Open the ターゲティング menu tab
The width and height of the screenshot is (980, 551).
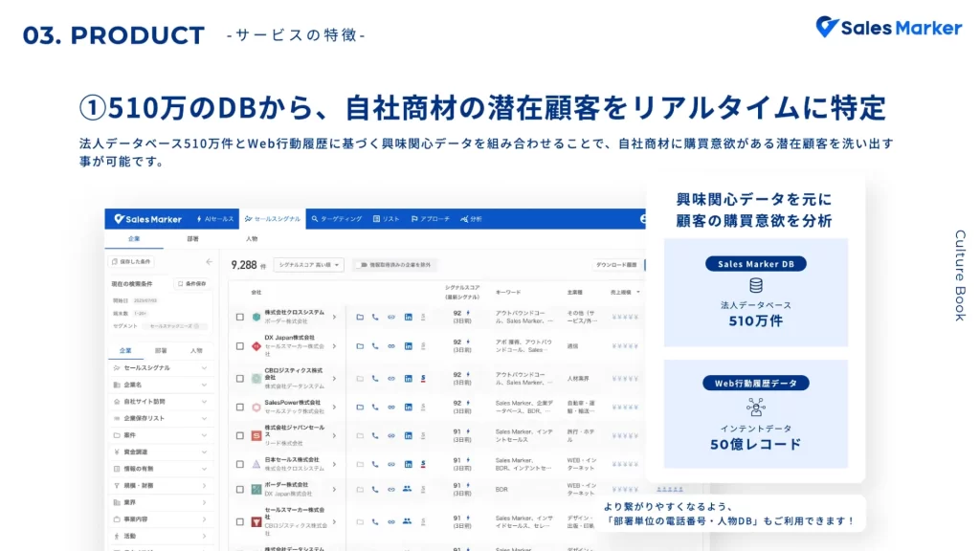(337, 219)
